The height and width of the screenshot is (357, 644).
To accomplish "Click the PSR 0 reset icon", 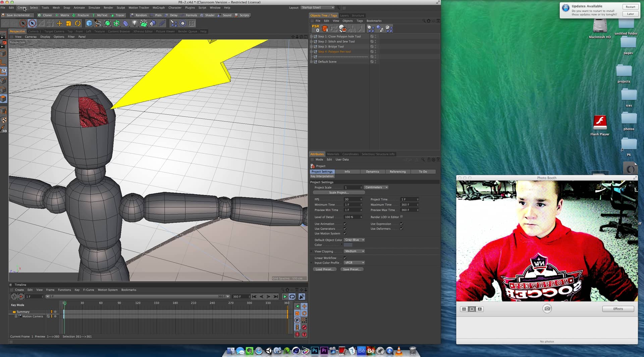I will pyautogui.click(x=316, y=28).
